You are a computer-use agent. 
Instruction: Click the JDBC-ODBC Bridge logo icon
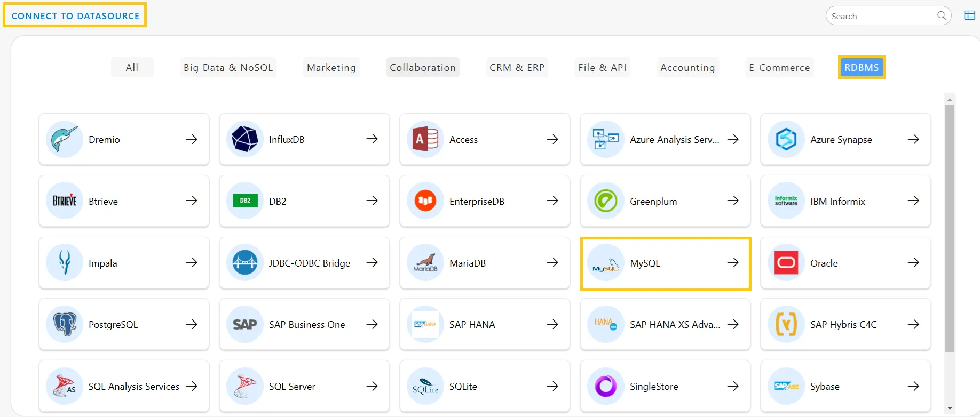[x=245, y=263]
